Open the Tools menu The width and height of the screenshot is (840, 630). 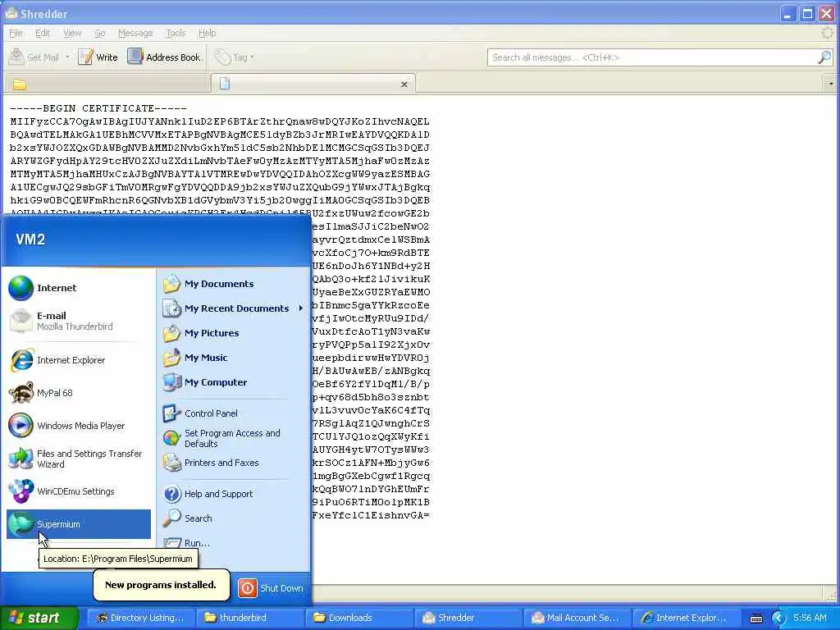(x=176, y=33)
